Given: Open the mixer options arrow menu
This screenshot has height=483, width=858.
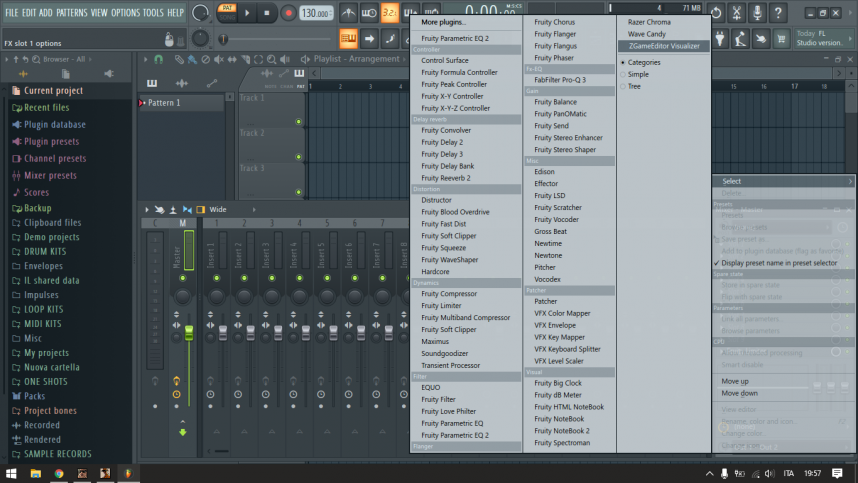Looking at the screenshot, I should (x=147, y=210).
